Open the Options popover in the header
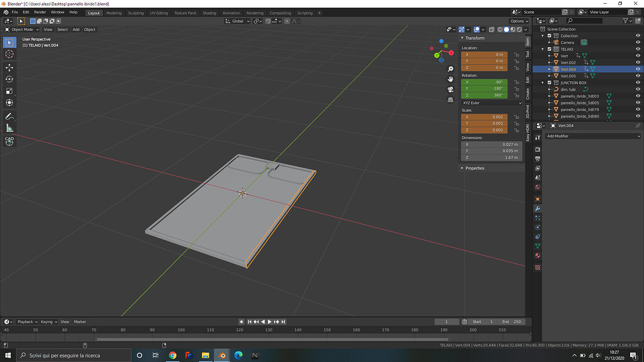This screenshot has height=362, width=644. point(518,21)
